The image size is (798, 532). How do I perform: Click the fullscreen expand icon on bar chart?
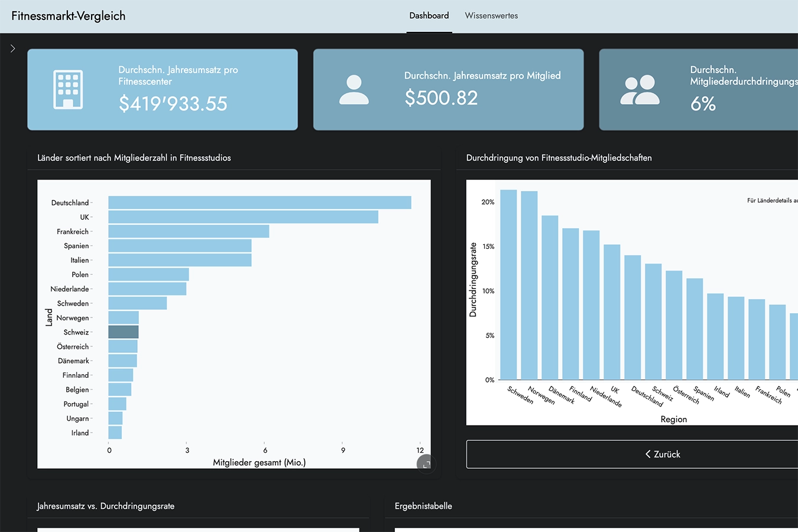pyautogui.click(x=426, y=464)
